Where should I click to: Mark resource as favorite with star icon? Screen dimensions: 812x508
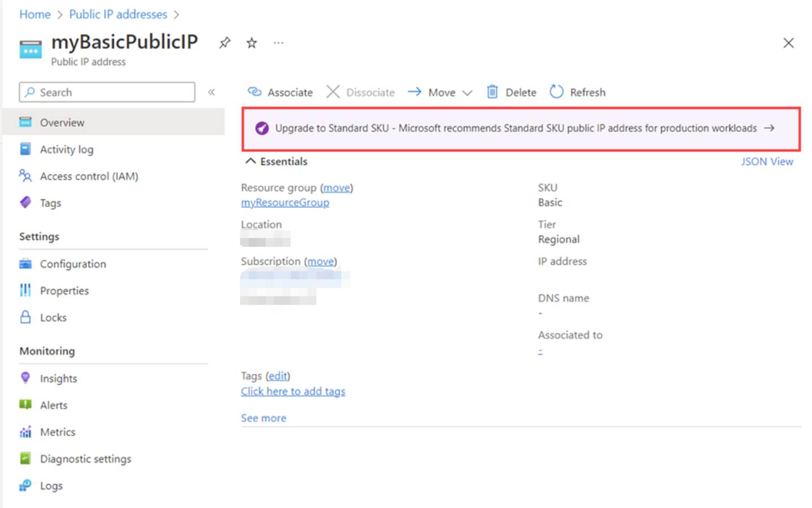point(252,43)
